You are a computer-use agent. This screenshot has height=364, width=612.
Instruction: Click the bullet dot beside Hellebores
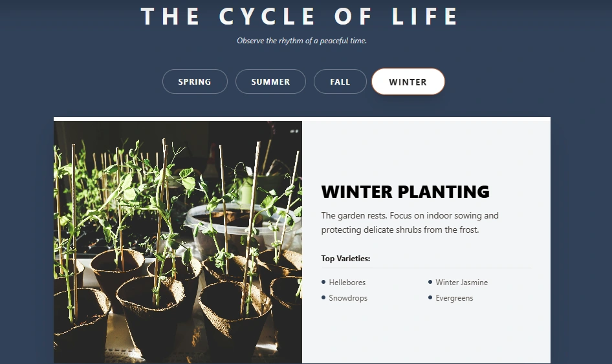323,282
